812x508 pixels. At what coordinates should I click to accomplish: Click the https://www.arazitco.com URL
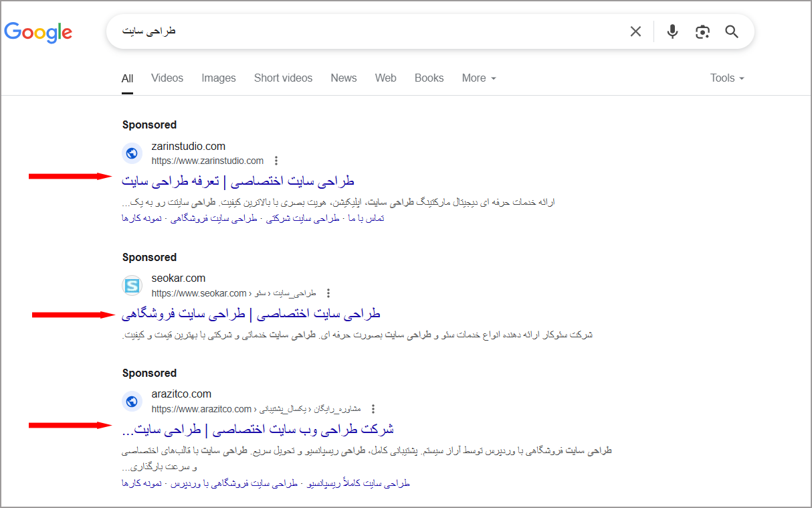[x=201, y=409]
